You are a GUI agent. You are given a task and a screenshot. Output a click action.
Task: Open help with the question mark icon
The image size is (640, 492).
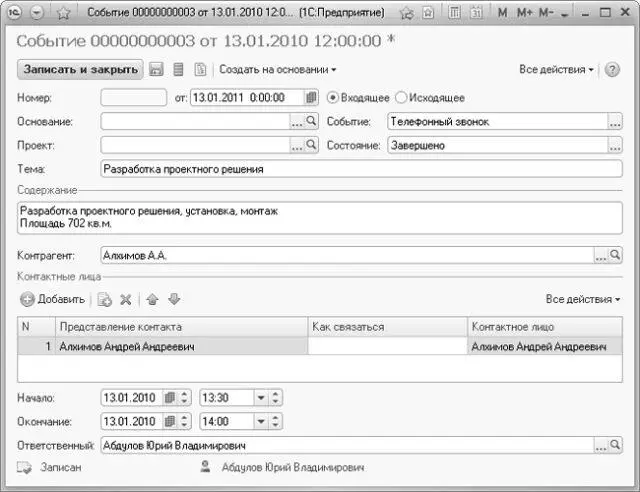click(x=612, y=70)
